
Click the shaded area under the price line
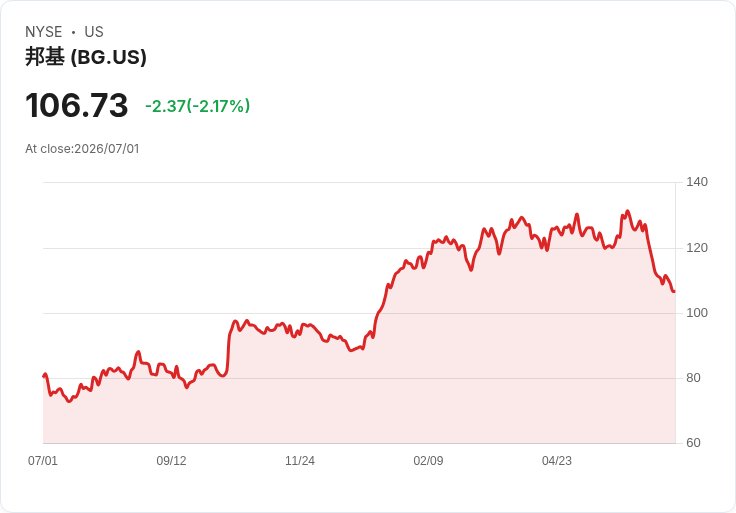[359, 399]
